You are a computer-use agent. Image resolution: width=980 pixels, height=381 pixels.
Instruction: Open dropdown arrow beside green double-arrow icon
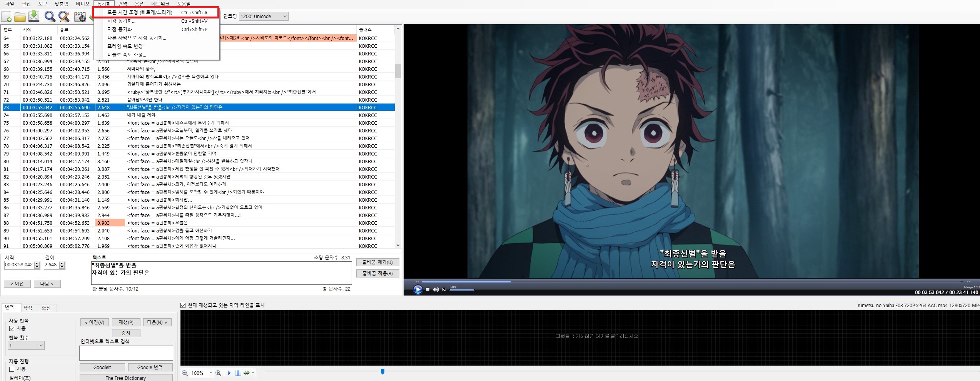253,373
